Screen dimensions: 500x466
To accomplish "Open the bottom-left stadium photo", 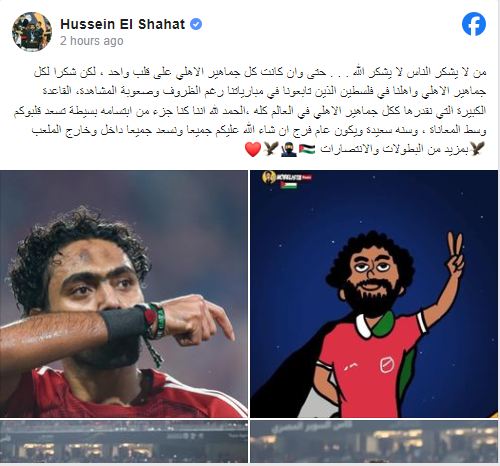I will pos(124,441).
